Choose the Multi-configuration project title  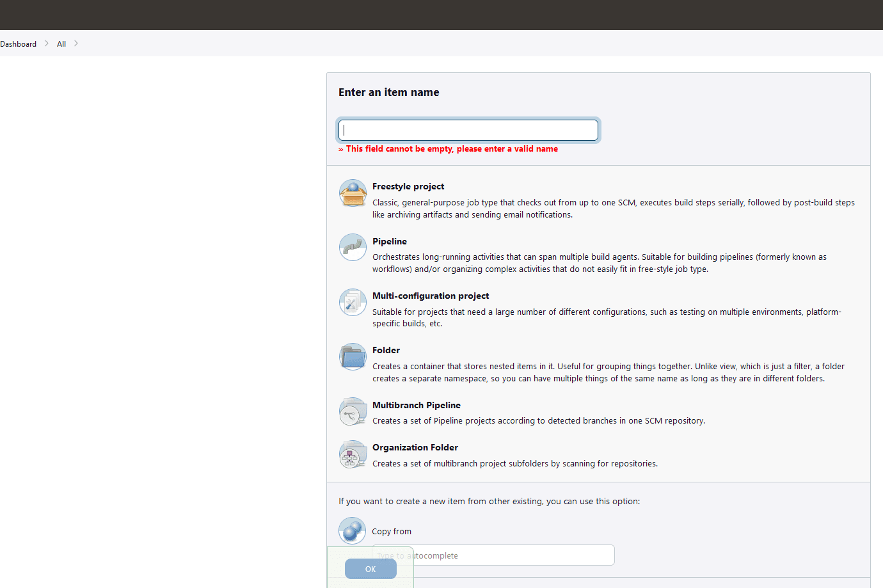pos(431,296)
